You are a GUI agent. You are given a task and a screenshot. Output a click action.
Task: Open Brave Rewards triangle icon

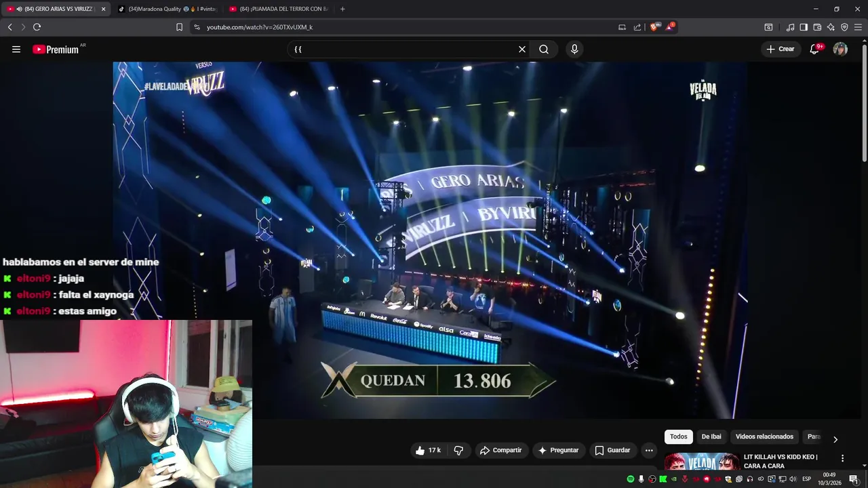coord(670,26)
